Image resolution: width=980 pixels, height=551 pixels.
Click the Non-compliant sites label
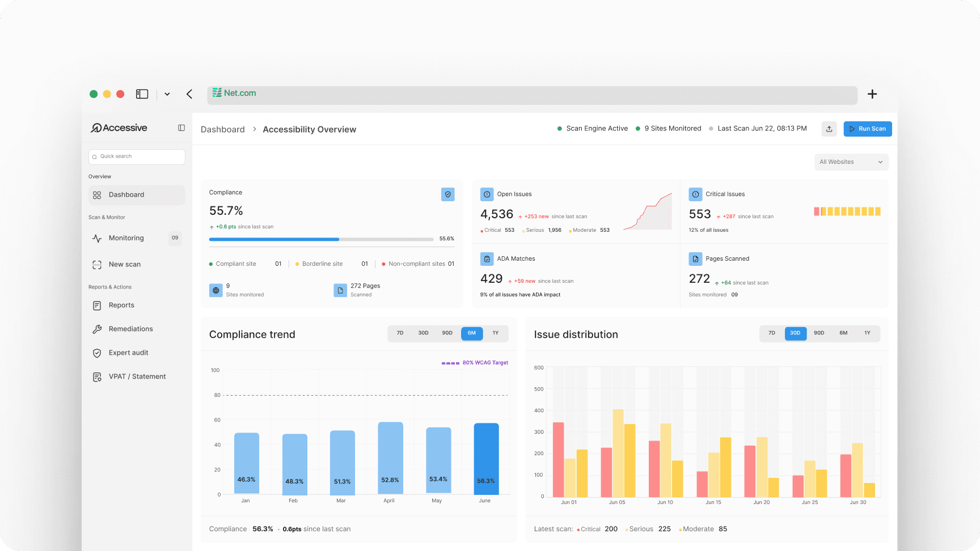click(x=417, y=264)
